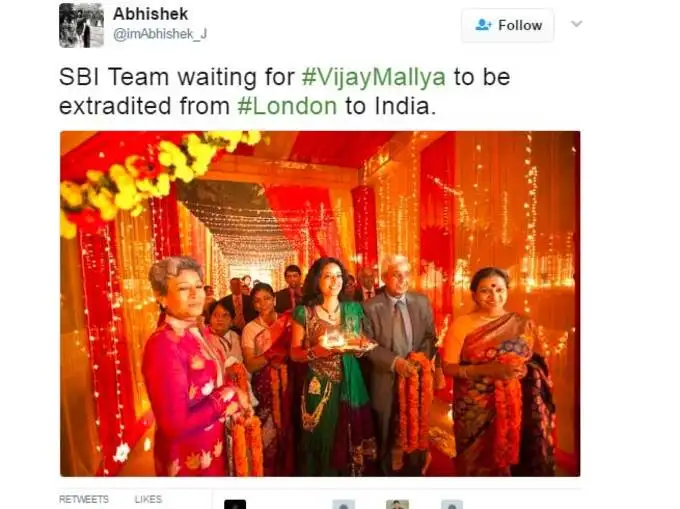Image resolution: width=680 pixels, height=509 pixels.
Task: Open the @imAbhishek_J handle link
Action: point(160,34)
